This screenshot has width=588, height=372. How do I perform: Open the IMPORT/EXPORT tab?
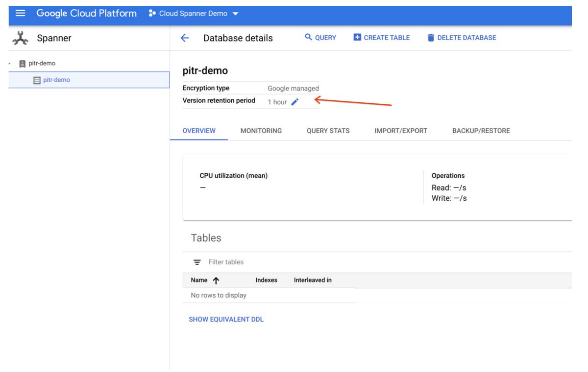pyautogui.click(x=401, y=131)
